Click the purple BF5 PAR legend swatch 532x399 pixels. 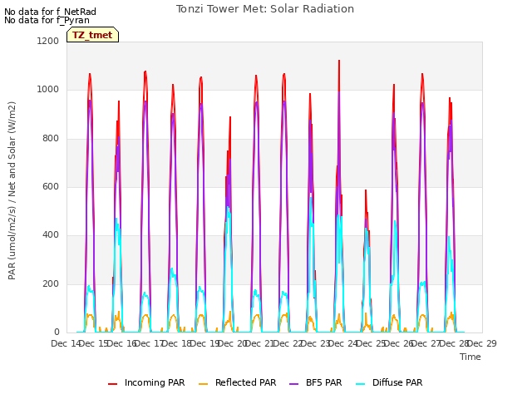point(293,384)
